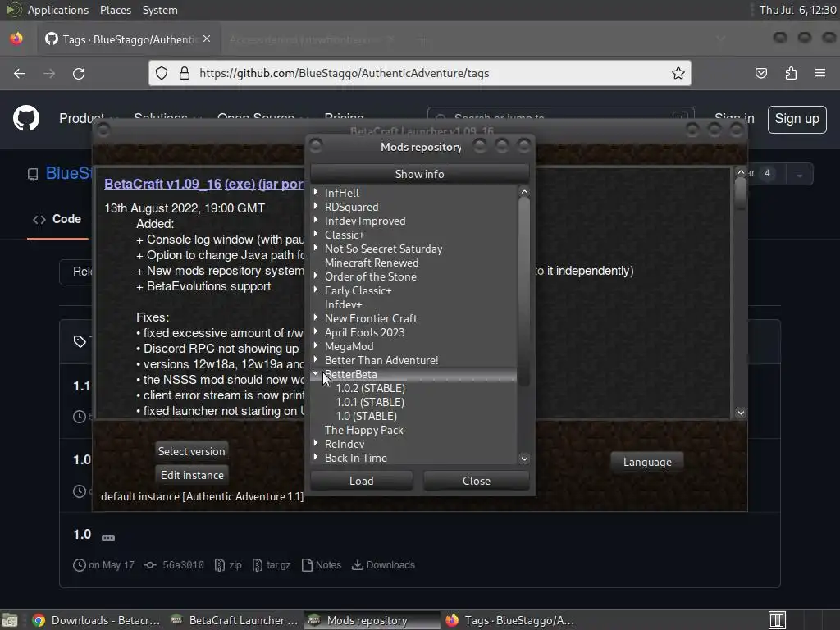Open the Places menu
The height and width of the screenshot is (630, 840).
coord(115,10)
